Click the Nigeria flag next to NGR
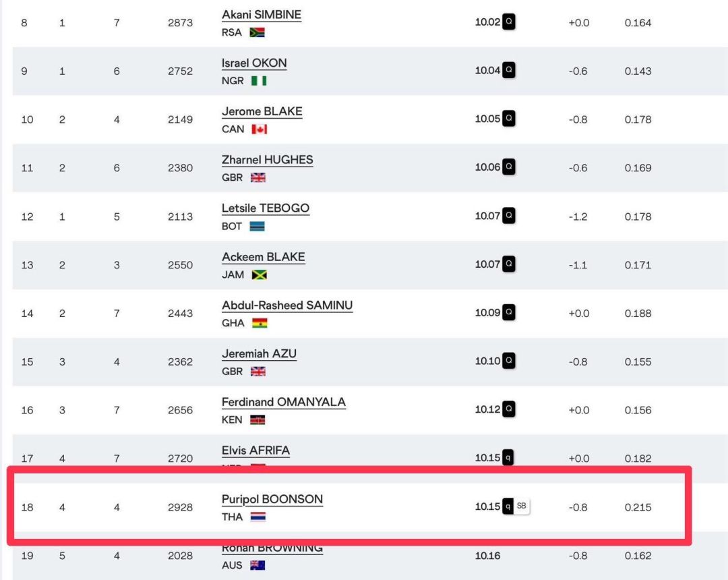 click(x=259, y=81)
